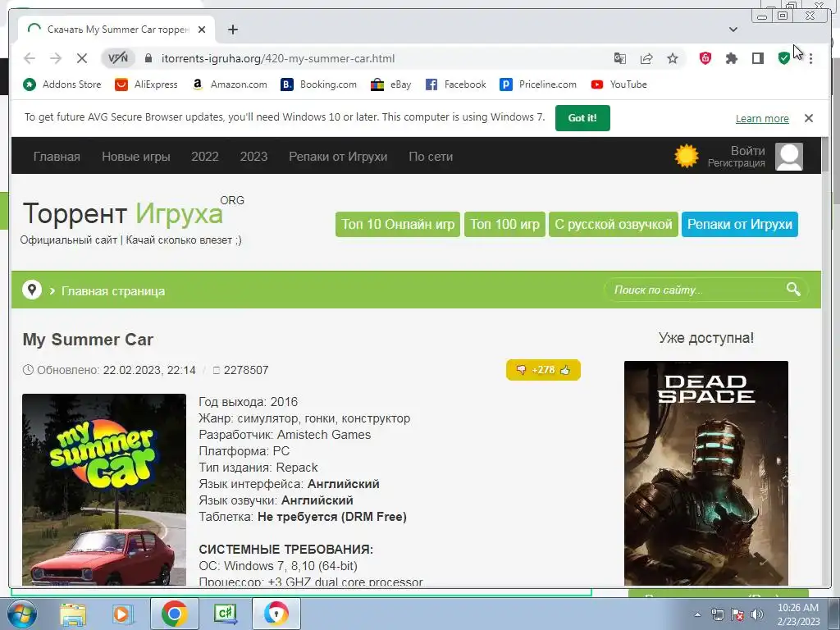840x630 pixels.
Task: Click Топ 100 игр button
Action: (504, 224)
